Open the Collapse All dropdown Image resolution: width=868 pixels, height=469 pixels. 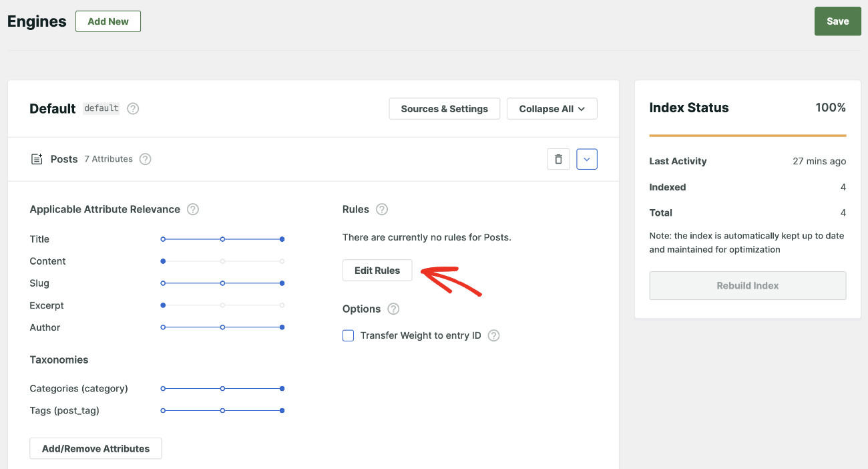552,108
